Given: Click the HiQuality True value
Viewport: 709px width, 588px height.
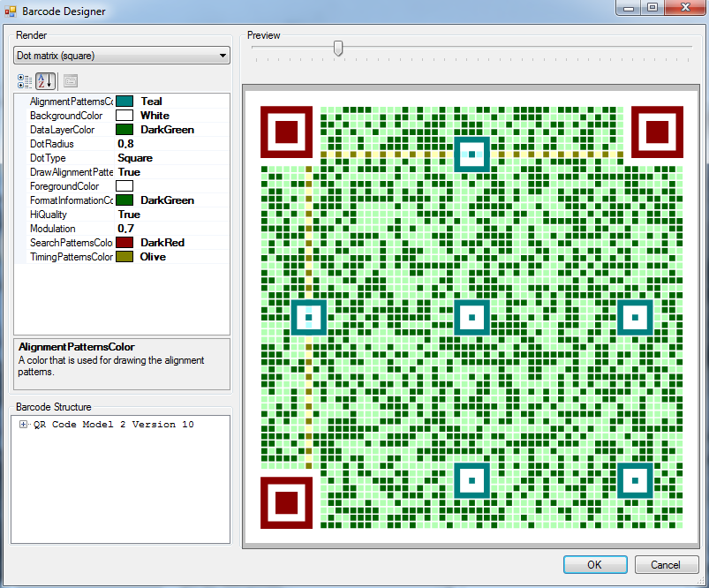Looking at the screenshot, I should (129, 215).
